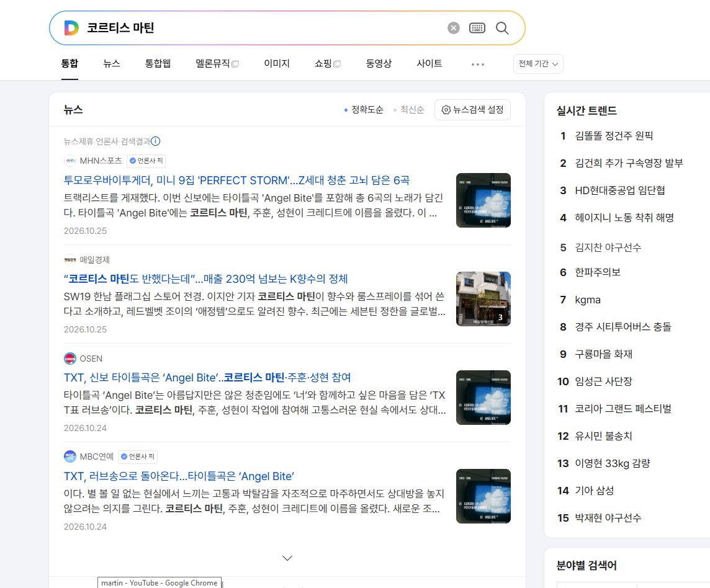Click trend 유시민 불송치
Screen dimensions: 710x588
click(603, 437)
